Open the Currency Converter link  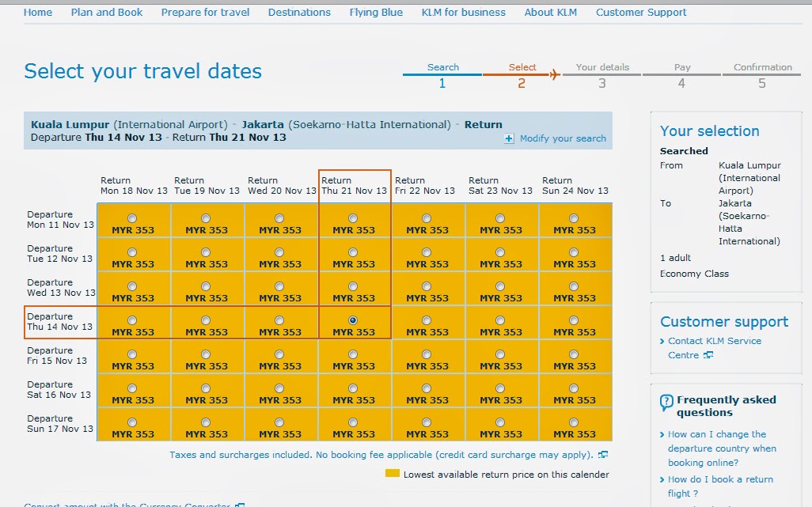127,505
